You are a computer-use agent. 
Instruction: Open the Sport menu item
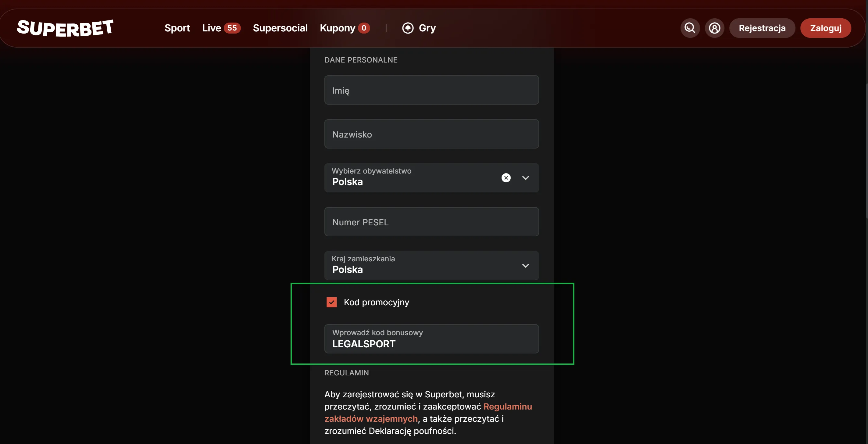[x=177, y=28]
